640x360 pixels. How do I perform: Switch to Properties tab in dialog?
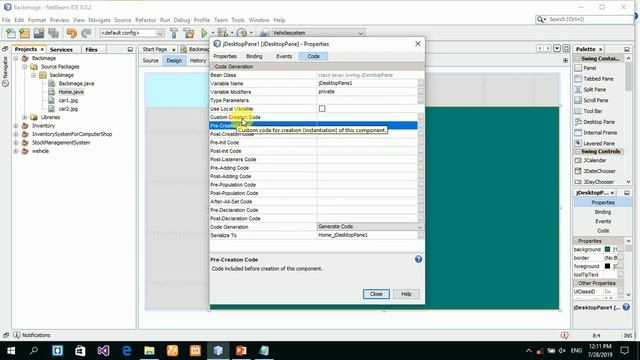(x=225, y=56)
